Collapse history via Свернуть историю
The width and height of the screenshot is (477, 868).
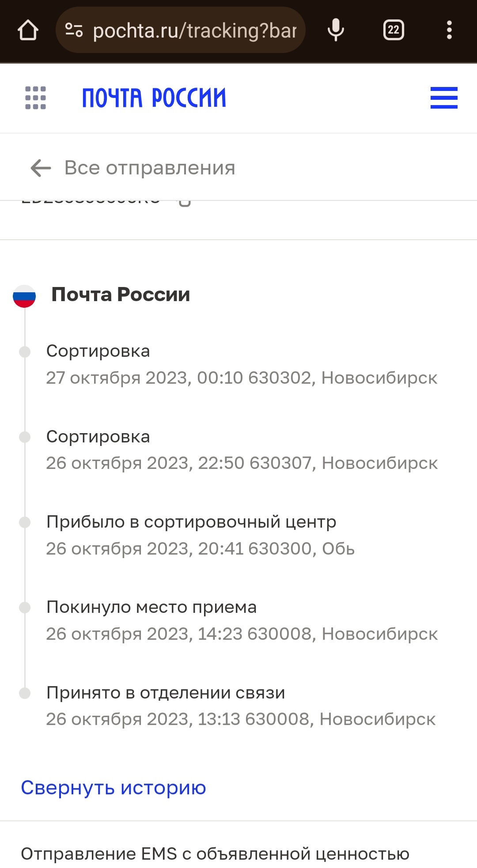pyautogui.click(x=114, y=787)
